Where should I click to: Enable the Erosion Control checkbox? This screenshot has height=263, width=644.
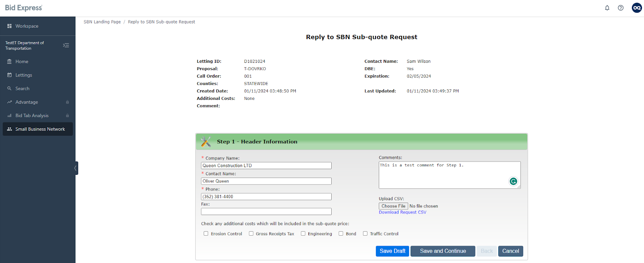pyautogui.click(x=206, y=234)
